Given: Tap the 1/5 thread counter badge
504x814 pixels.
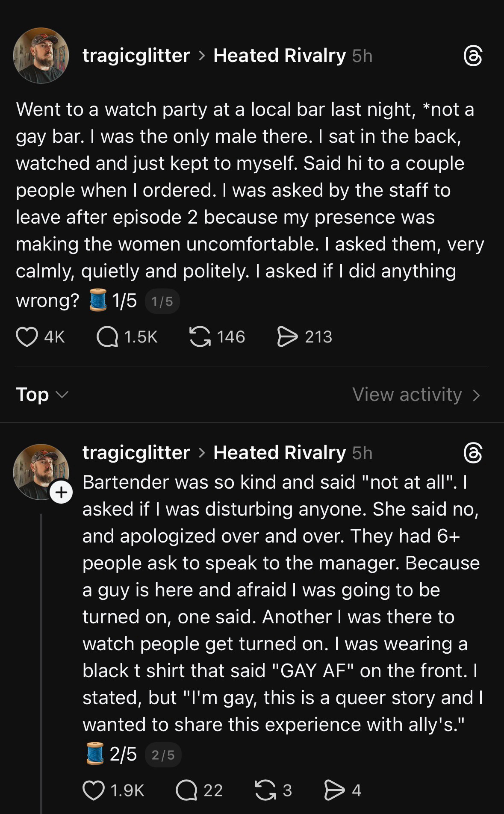Looking at the screenshot, I should click(x=162, y=302).
